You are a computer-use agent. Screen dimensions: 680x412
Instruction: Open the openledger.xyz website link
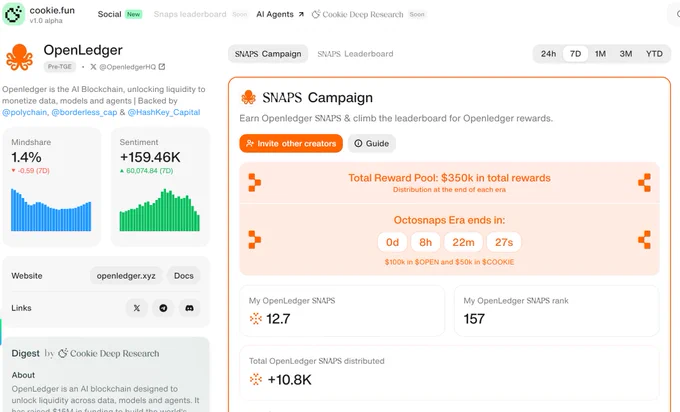[126, 276]
